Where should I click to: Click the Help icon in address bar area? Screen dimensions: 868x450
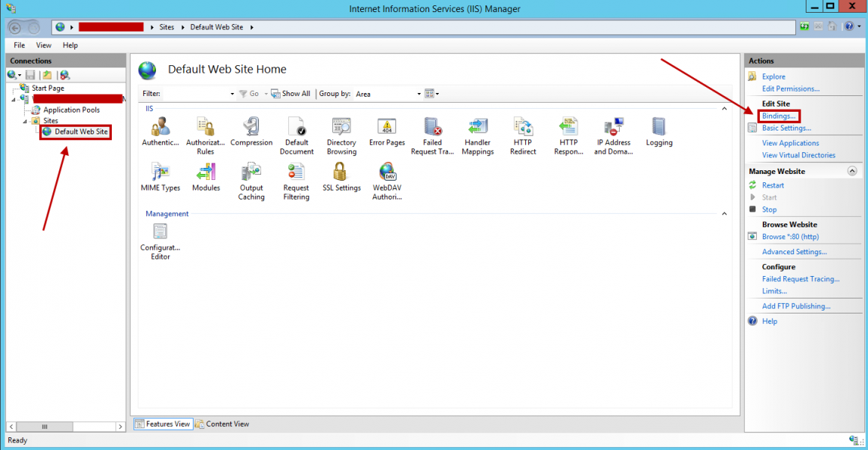[849, 26]
